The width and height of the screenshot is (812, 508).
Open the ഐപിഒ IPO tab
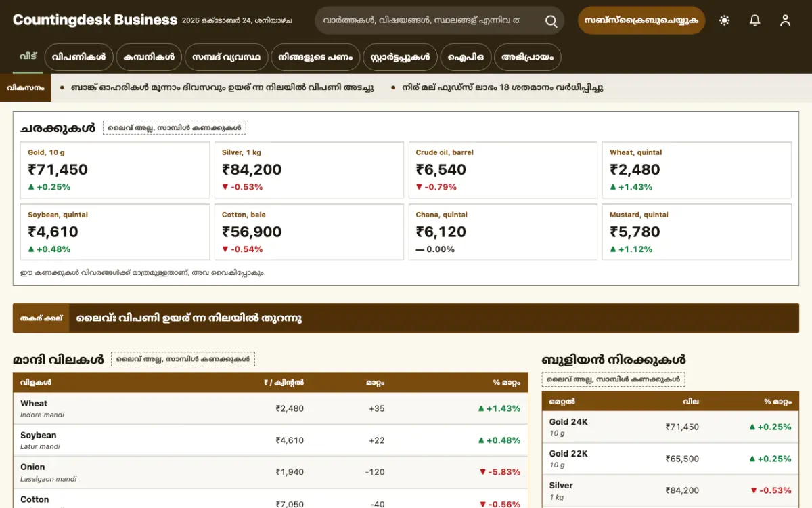tap(466, 58)
